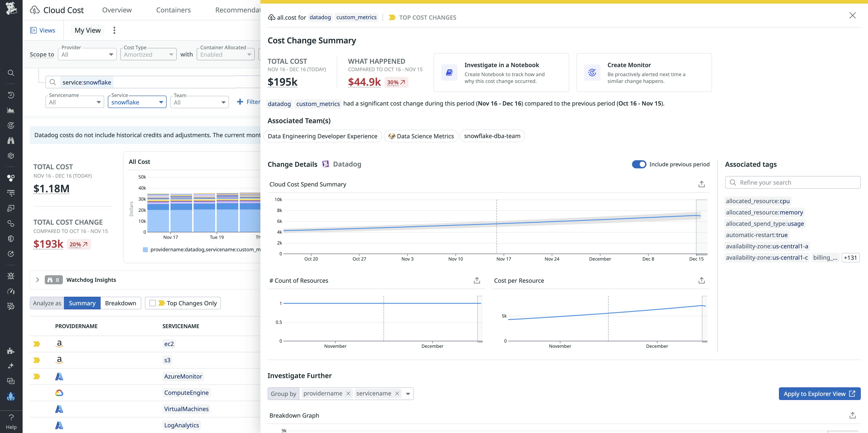Open Investigate in a Notebook
This screenshot has height=433, width=868.
[x=501, y=72]
